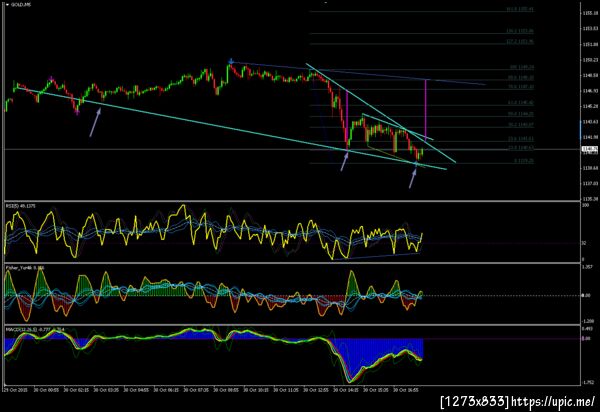The height and width of the screenshot is (412, 600).
Task: Click the 1146.93 price axis label
Action: click(590, 91)
